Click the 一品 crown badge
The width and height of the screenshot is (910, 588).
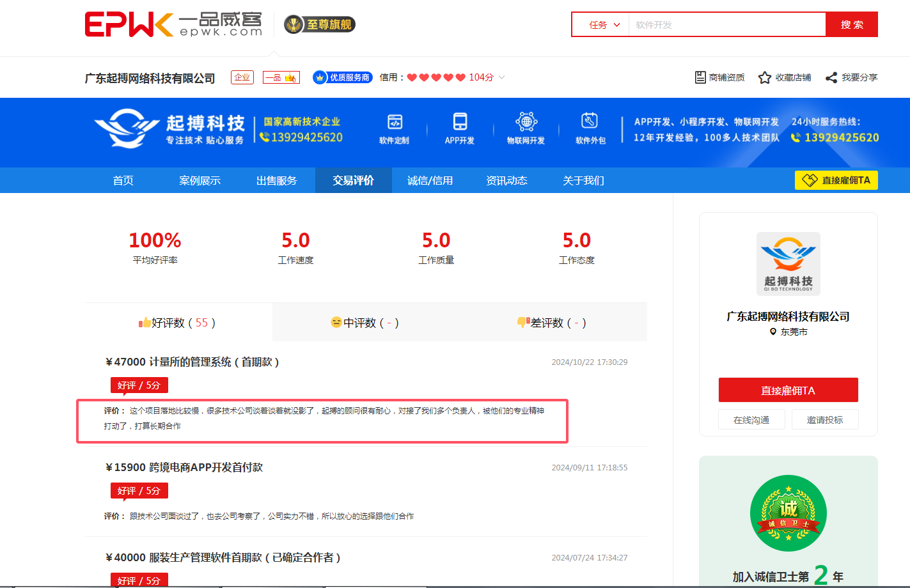coord(281,77)
